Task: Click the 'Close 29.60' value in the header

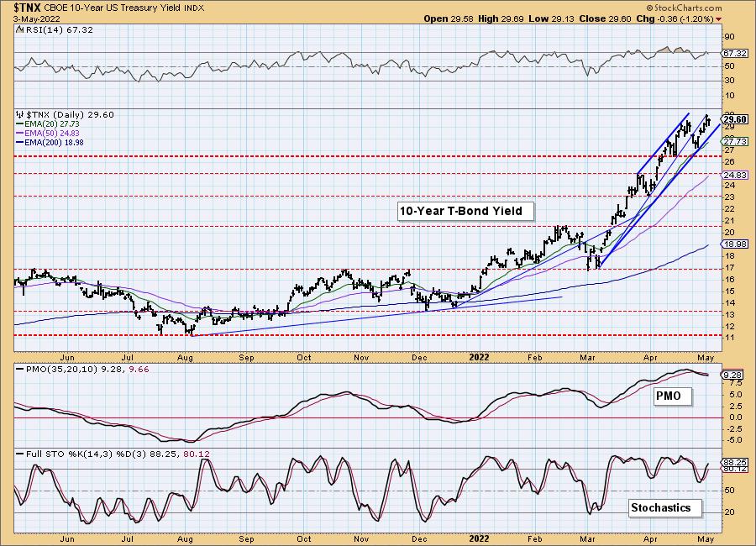Action: (x=605, y=18)
